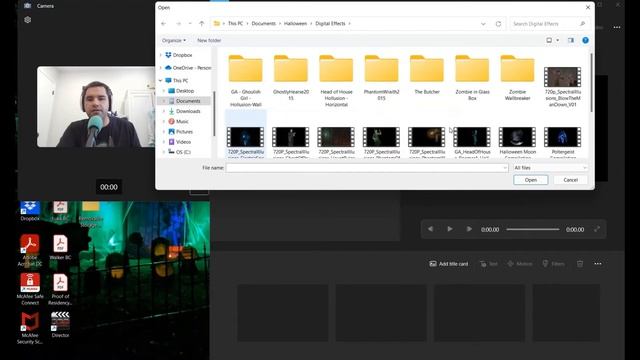Select The Butcher folder
Image resolution: width=640 pixels, height=360 pixels.
click(427, 74)
